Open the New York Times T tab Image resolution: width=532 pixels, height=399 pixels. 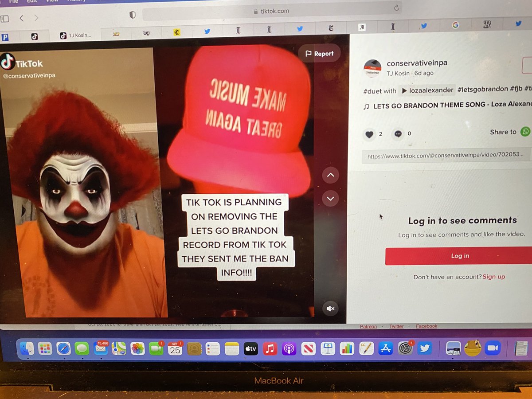[x=331, y=28]
